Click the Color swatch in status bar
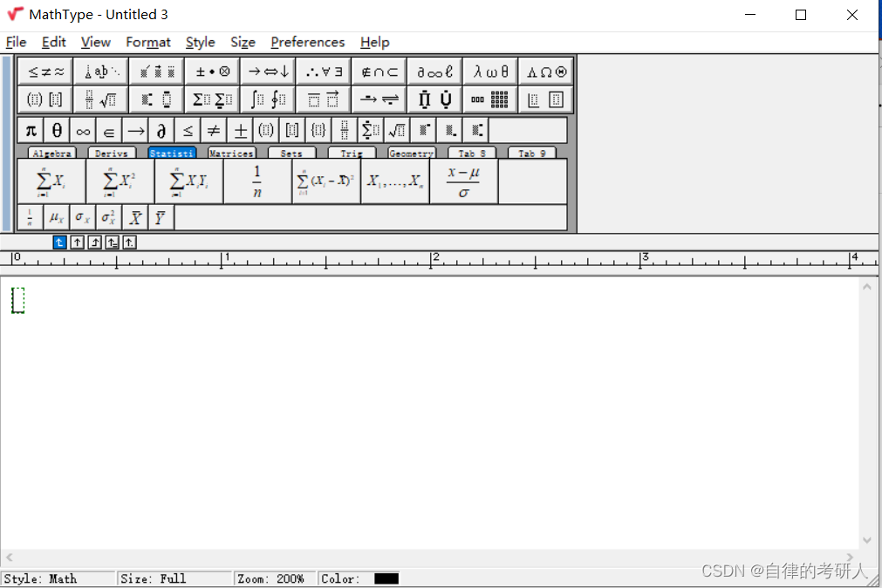The image size is (882, 588). pos(386,578)
